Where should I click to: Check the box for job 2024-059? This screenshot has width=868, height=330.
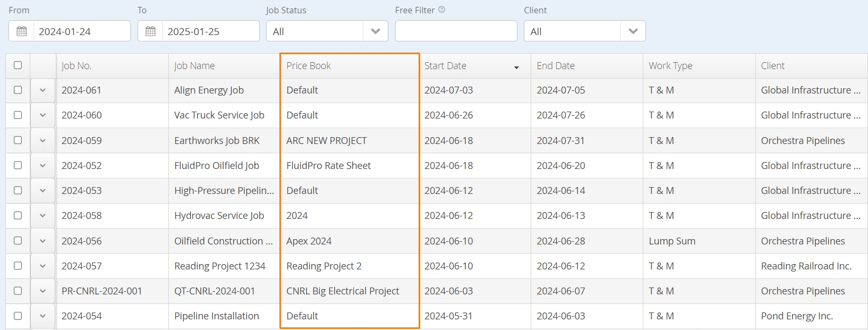point(18,140)
